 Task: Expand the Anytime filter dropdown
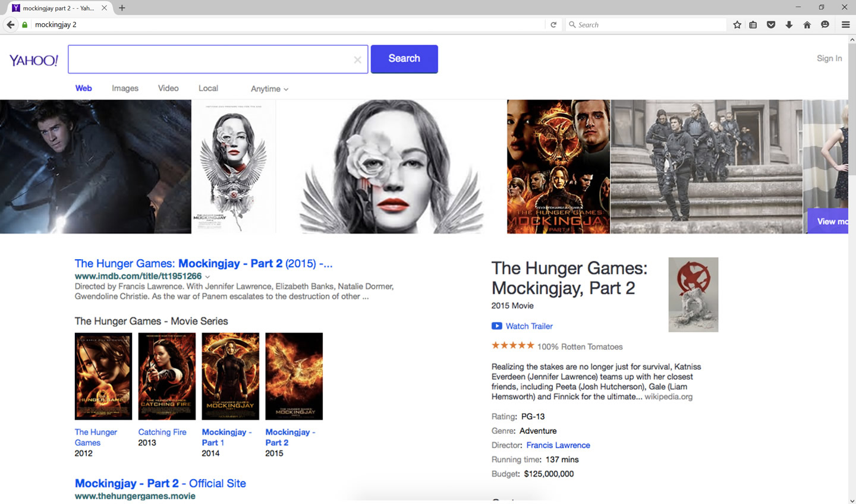pyautogui.click(x=269, y=89)
